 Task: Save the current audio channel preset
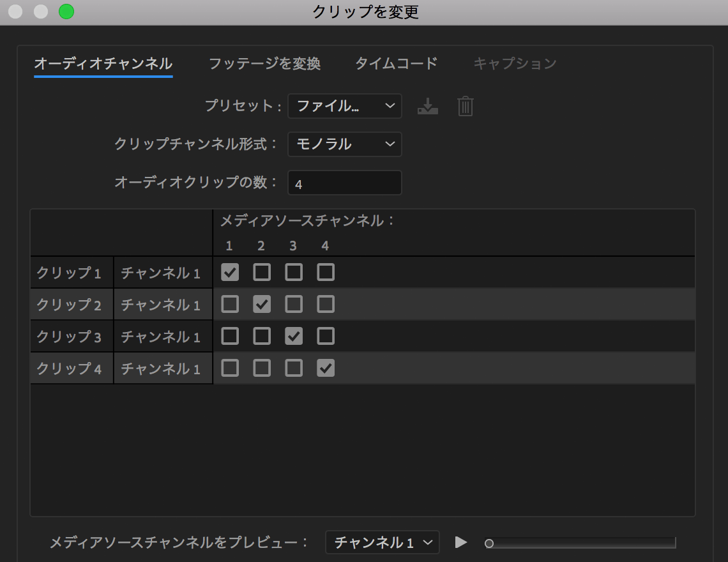pos(428,106)
